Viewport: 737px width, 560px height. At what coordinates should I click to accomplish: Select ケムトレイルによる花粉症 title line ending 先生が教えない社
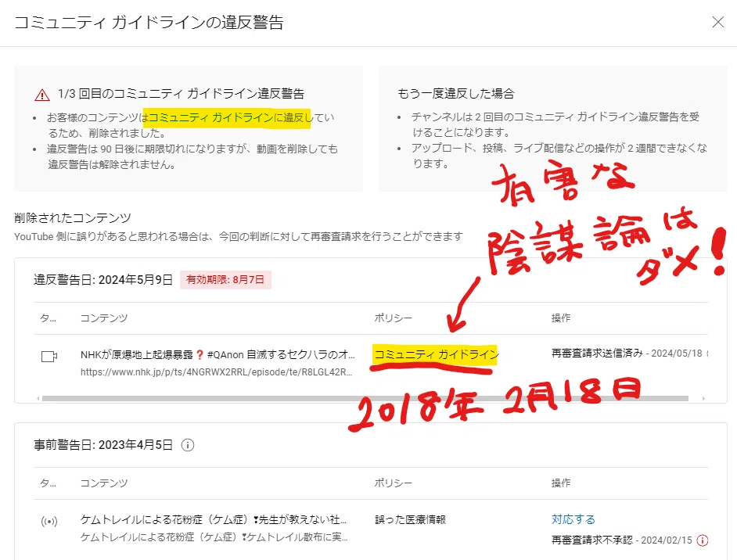(214, 519)
